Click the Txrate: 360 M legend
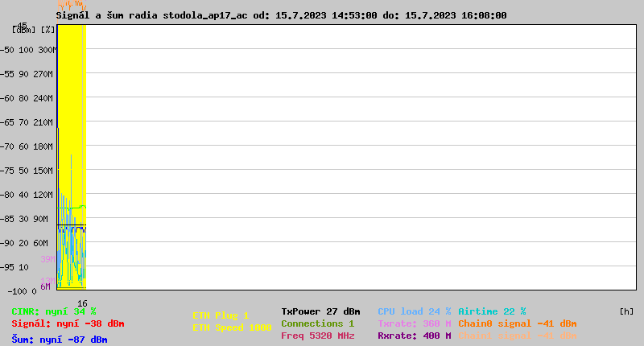644x346 pixels. [x=415, y=323]
